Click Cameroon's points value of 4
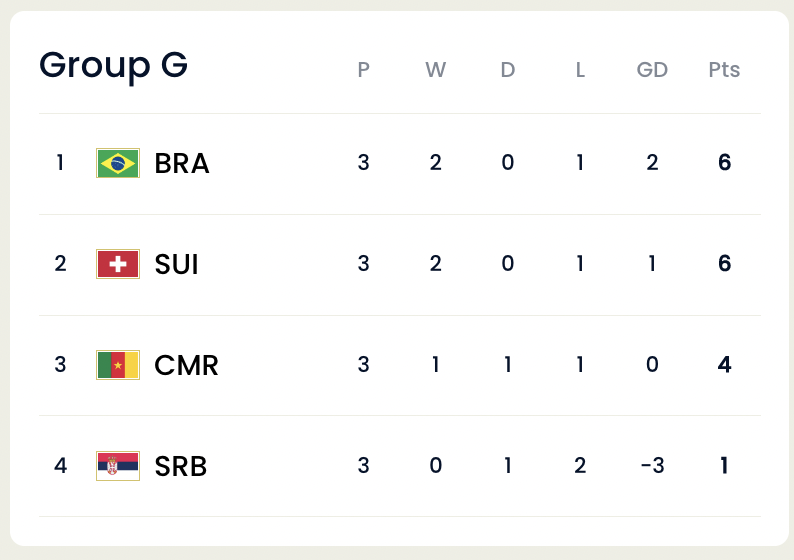Screen dimensions: 794x560 (724, 365)
